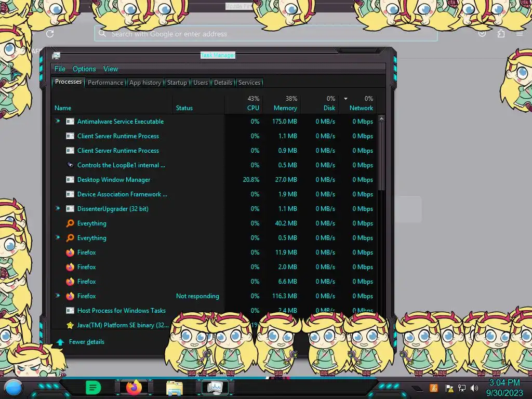Click the Not responding Firefox process icon

point(70,296)
